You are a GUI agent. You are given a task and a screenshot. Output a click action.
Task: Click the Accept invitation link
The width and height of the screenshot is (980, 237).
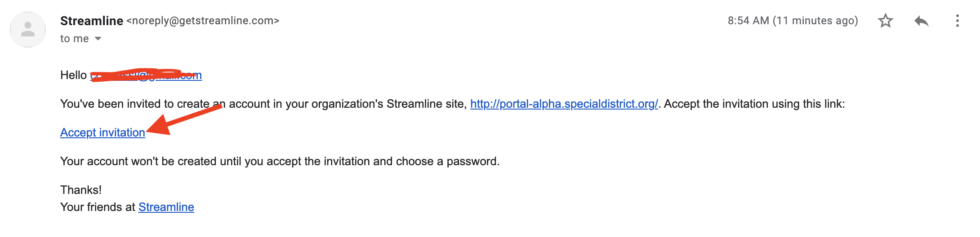click(x=102, y=132)
